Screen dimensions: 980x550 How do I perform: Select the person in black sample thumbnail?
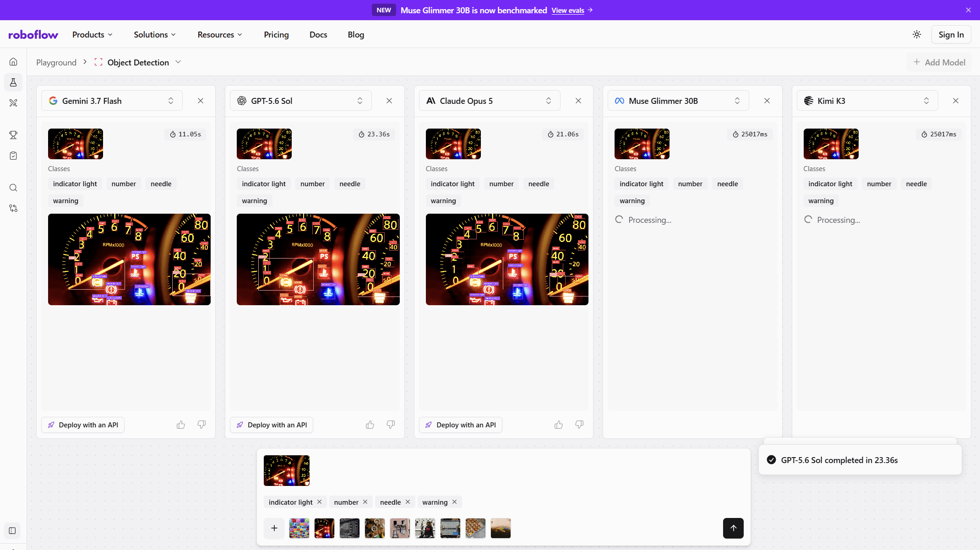[425, 528]
